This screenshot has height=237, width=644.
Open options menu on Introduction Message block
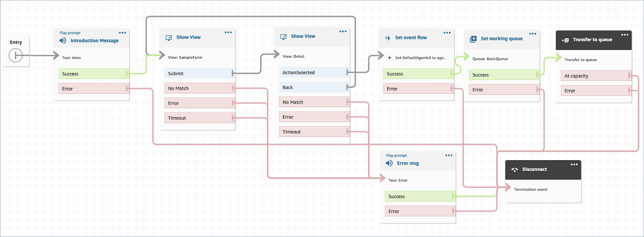click(122, 33)
